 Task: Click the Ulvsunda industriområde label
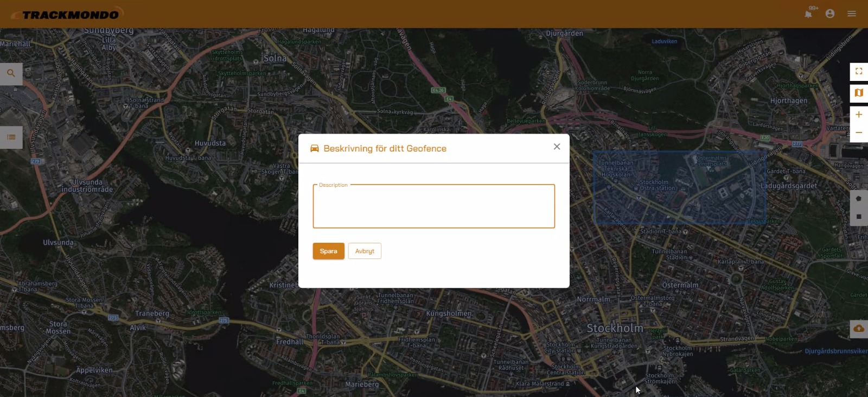coord(87,186)
